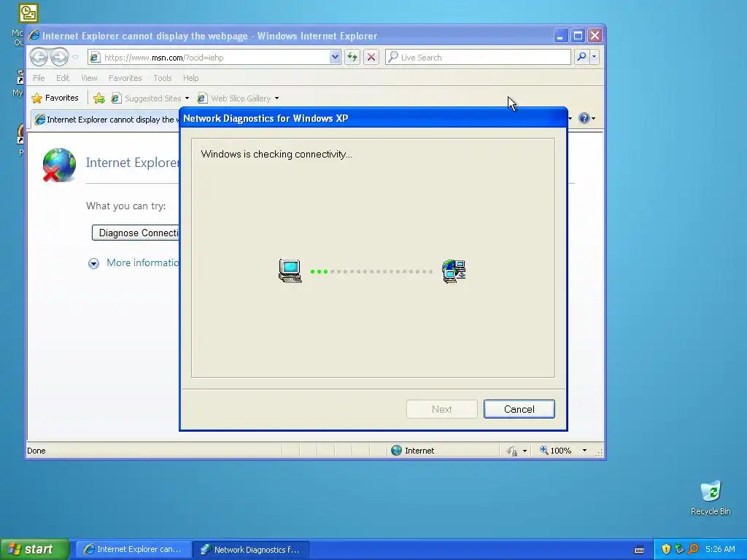Click the orange magnifier tray icon

click(693, 549)
